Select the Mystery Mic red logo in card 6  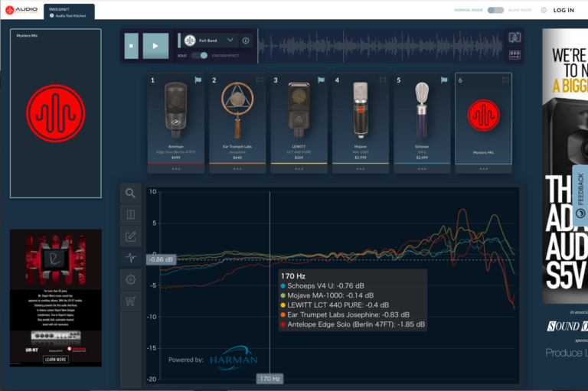pos(483,115)
